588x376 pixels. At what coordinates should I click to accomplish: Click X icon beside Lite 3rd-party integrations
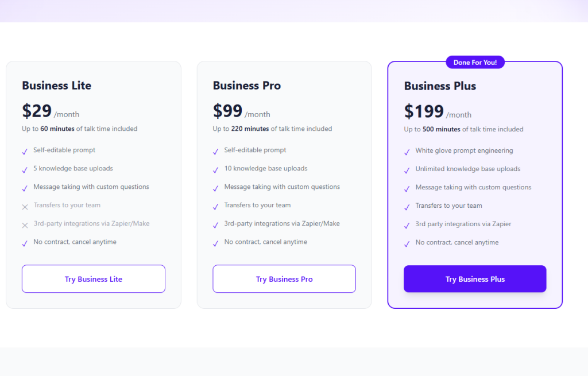click(x=25, y=225)
